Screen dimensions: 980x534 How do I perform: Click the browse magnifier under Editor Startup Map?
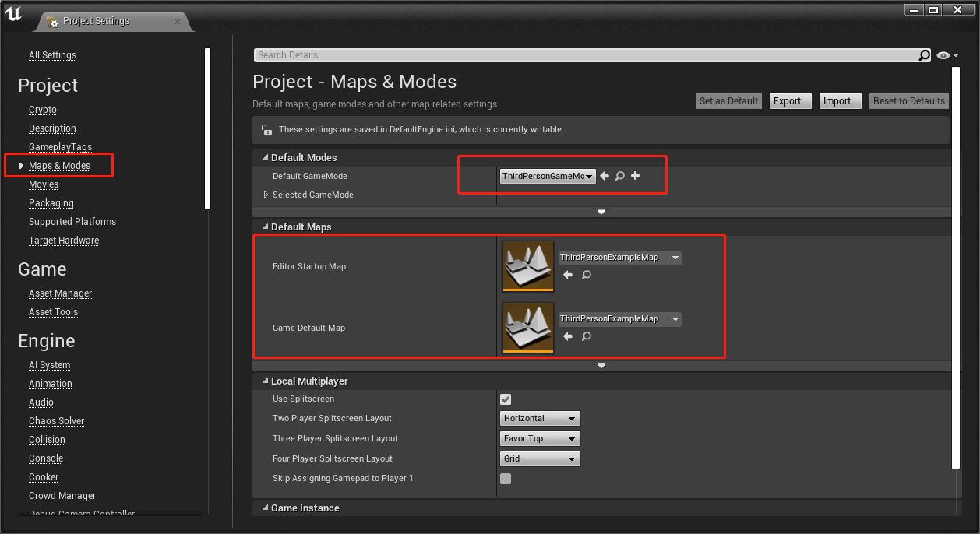(x=586, y=275)
